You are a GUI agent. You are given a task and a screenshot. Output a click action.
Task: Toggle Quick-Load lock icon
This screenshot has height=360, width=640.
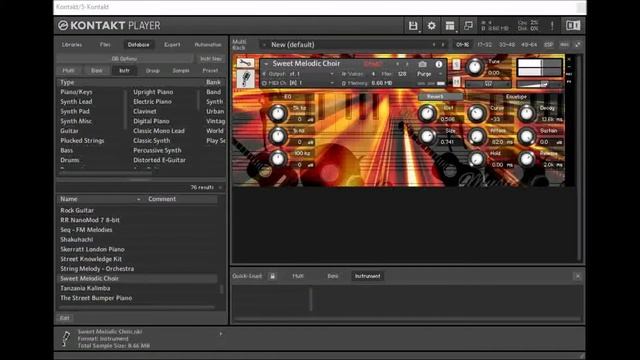[272, 276]
